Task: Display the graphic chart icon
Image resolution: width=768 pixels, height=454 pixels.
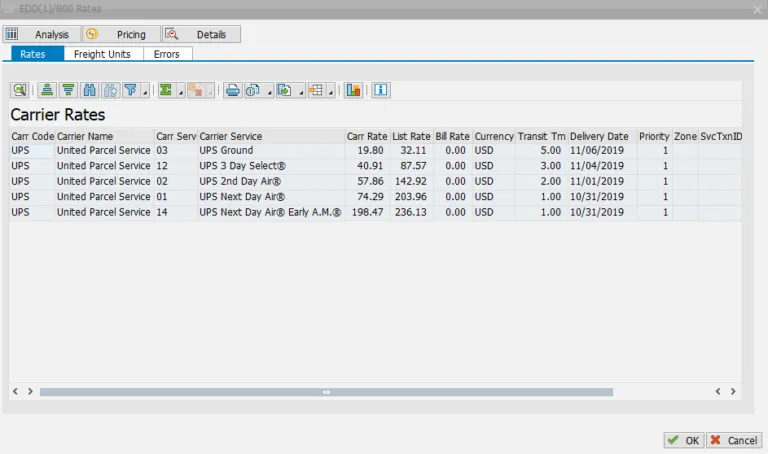Action: point(353,90)
